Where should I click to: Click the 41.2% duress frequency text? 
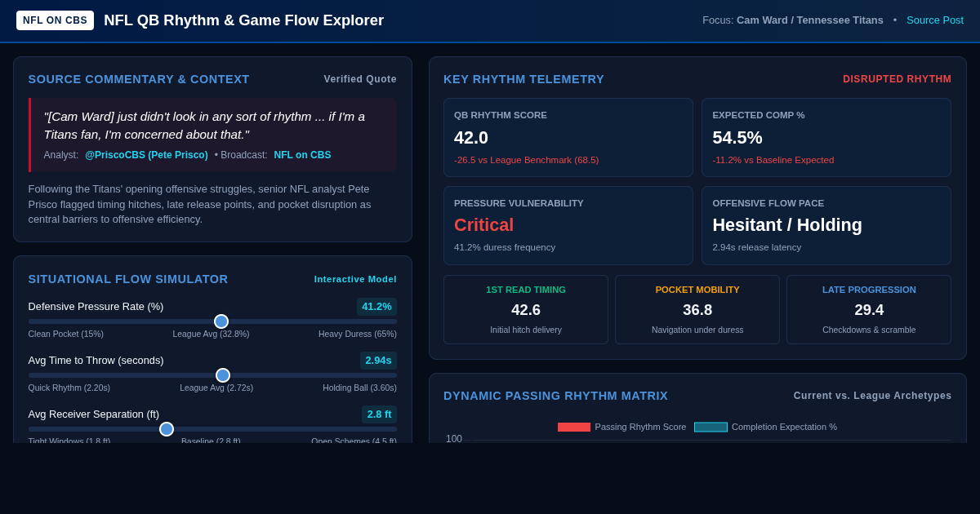click(x=505, y=247)
